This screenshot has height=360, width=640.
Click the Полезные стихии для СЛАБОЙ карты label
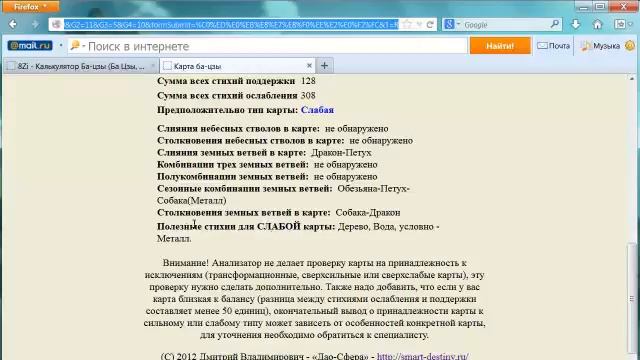(246, 227)
